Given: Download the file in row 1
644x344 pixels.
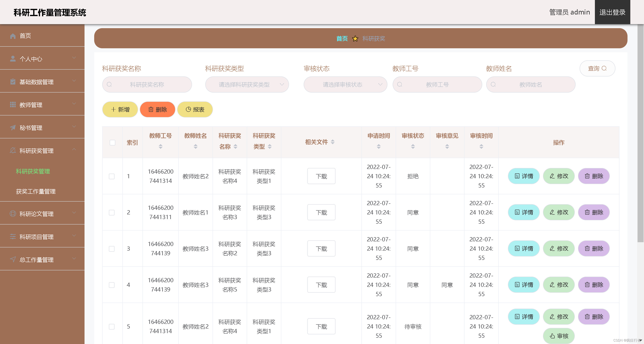Looking at the screenshot, I should point(321,176).
